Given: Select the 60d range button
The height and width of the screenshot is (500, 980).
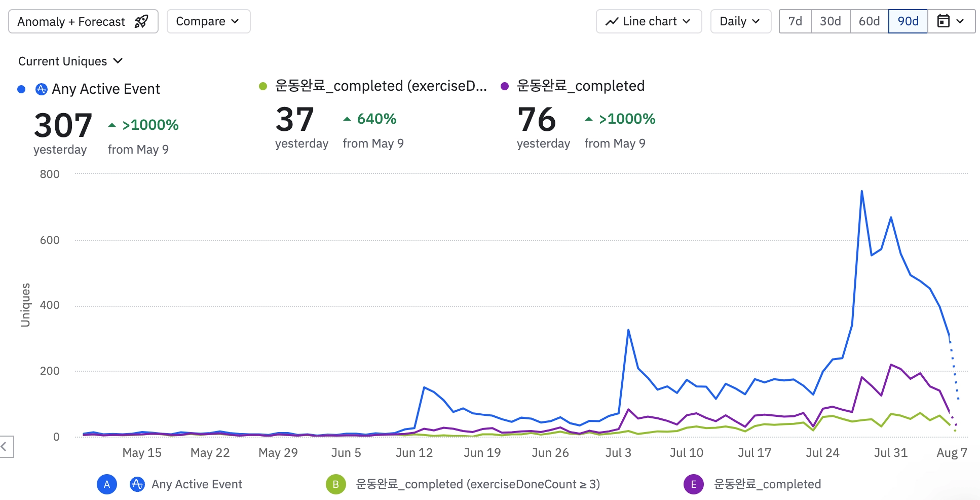Looking at the screenshot, I should [869, 21].
